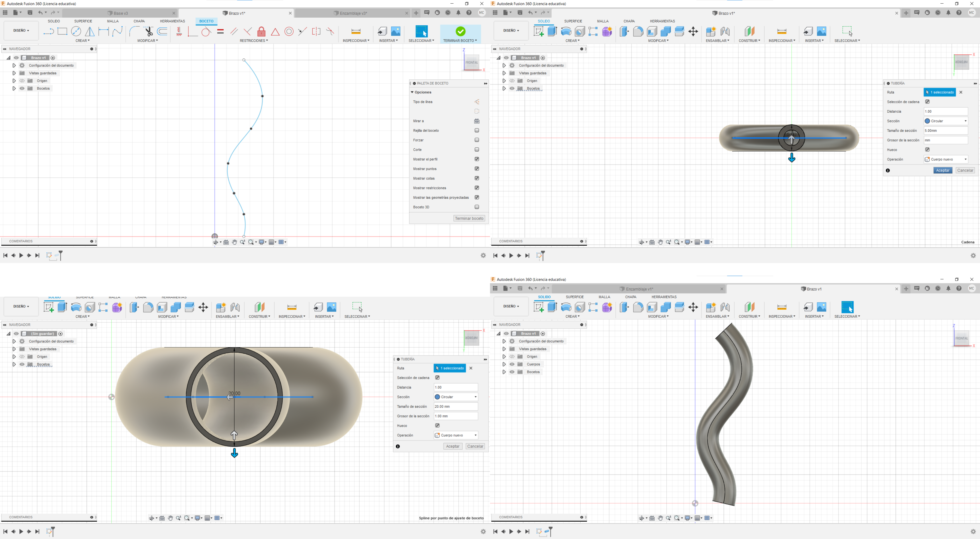The image size is (980, 539).
Task: Expand Vistas guardadas in (Sin guardar) window
Action: 14,349
